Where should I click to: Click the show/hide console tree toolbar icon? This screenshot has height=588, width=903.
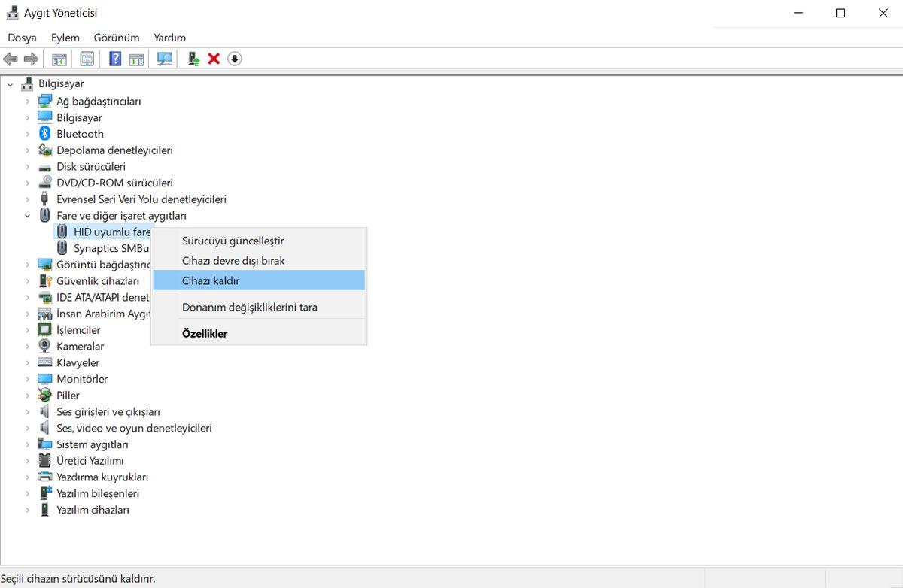[x=59, y=59]
